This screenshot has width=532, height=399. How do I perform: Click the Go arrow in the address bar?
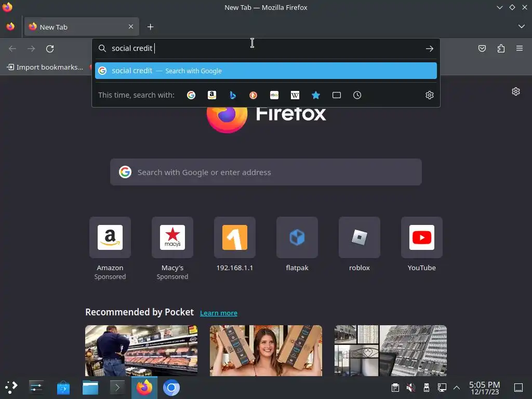coord(430,48)
